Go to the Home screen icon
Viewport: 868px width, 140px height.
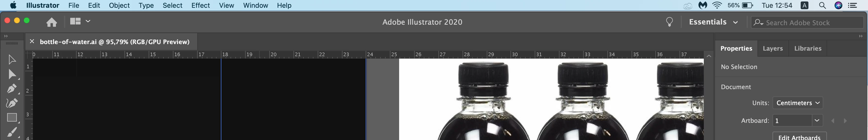[52, 22]
